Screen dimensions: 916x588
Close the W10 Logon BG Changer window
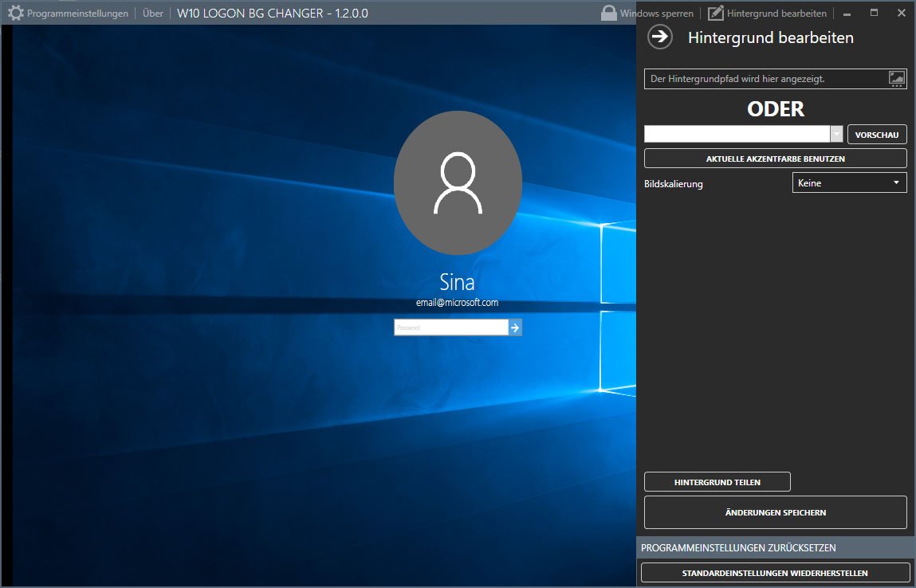point(902,13)
